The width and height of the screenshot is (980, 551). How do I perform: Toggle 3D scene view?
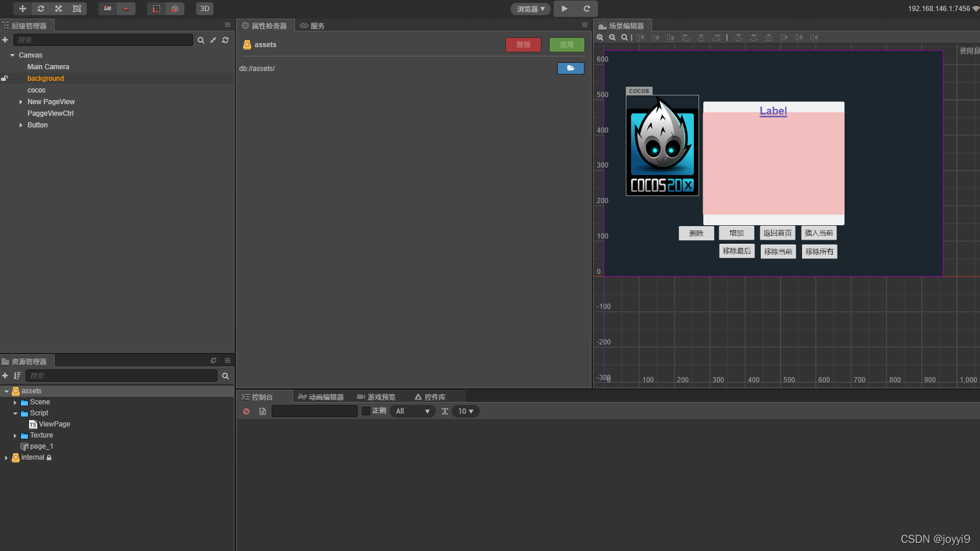pyautogui.click(x=205, y=9)
